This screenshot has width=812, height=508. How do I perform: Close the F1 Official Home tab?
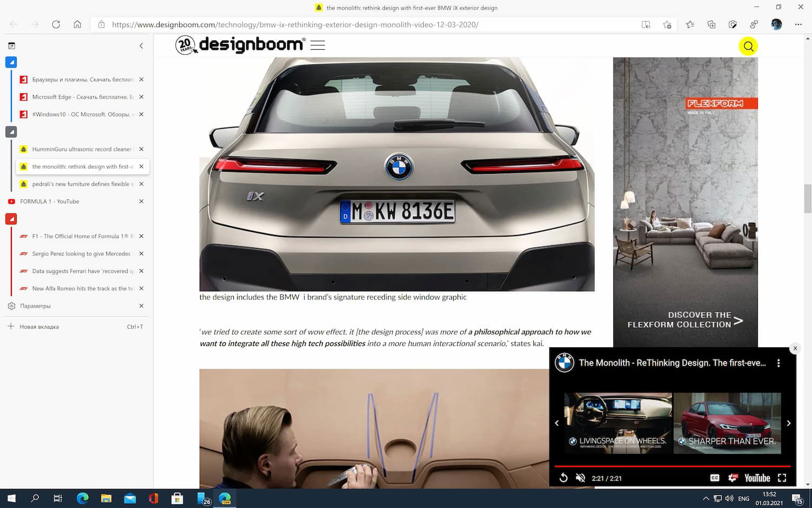pos(141,236)
